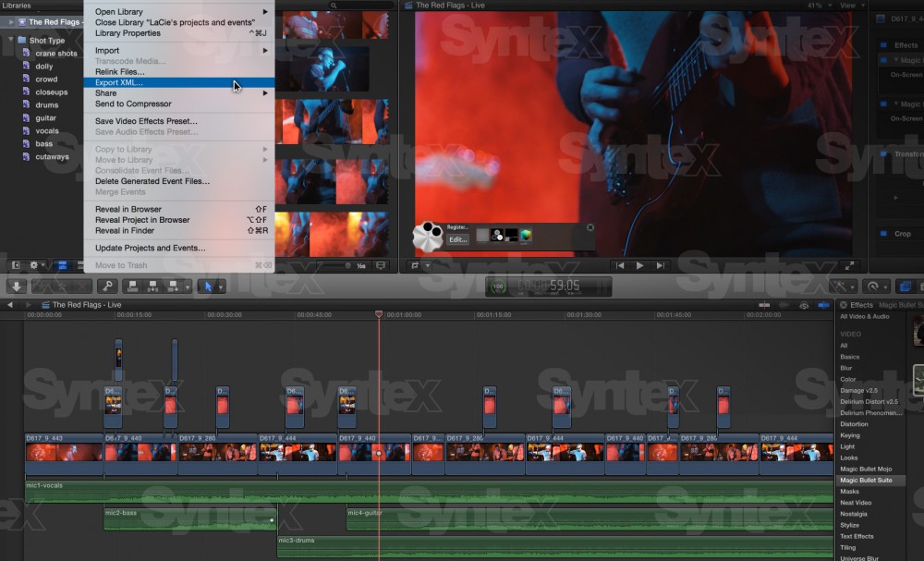Click the Edit… button in Magic Bullet overlay
This screenshot has height=561, width=924.
(458, 239)
